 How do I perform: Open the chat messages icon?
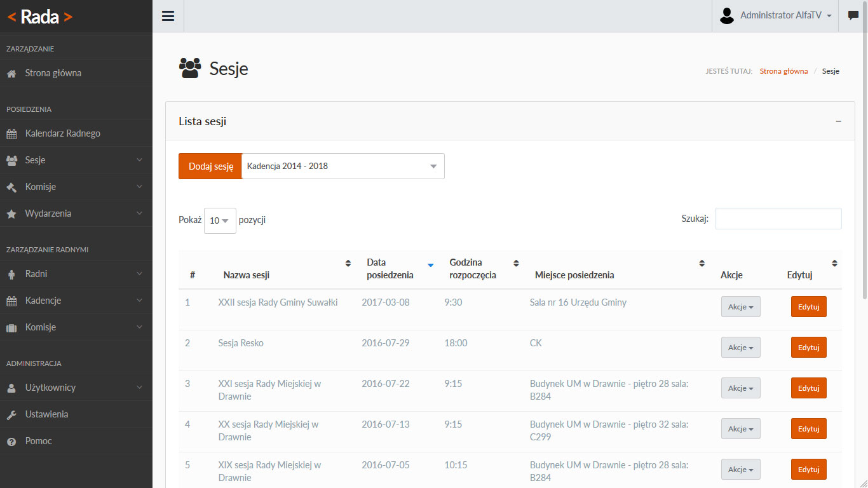(x=853, y=16)
